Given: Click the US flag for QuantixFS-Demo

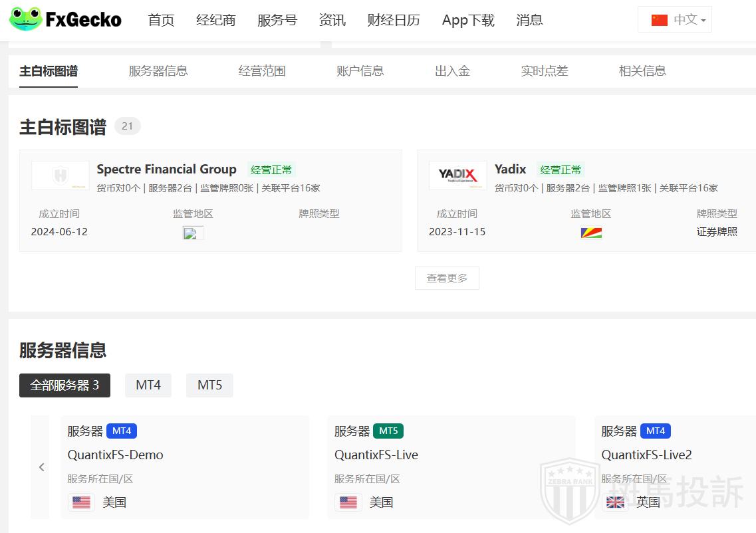Looking at the screenshot, I should point(81,502).
